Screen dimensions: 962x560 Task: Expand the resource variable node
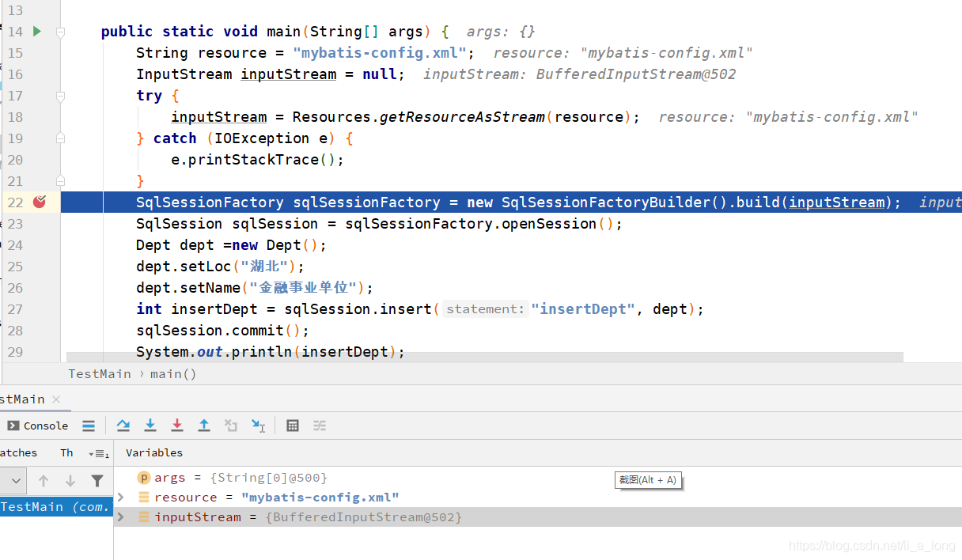pos(121,498)
